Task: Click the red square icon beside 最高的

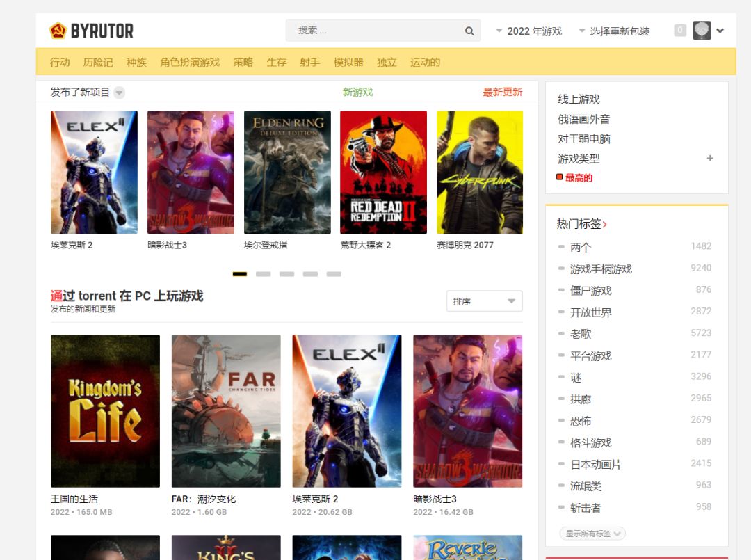Action: [x=558, y=177]
